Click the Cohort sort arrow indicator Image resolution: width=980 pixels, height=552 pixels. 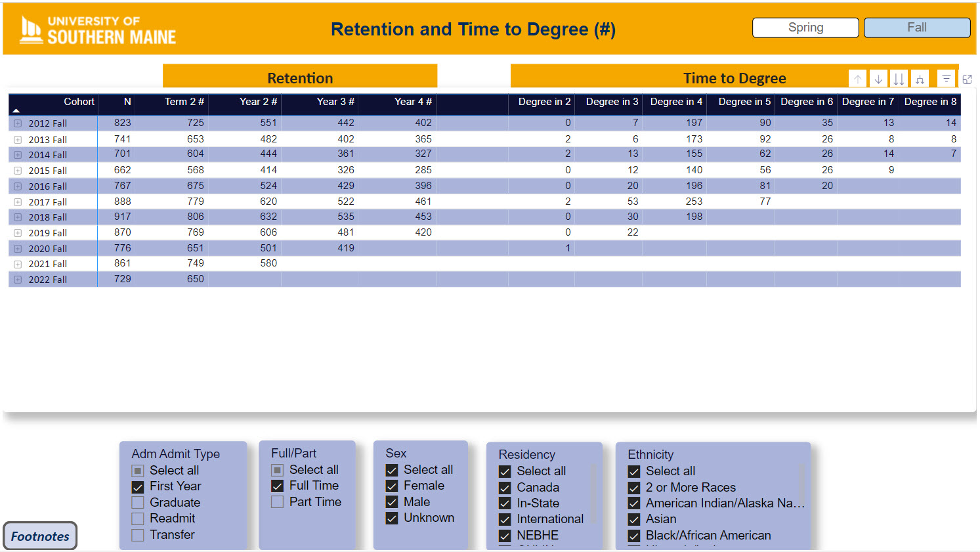(16, 110)
